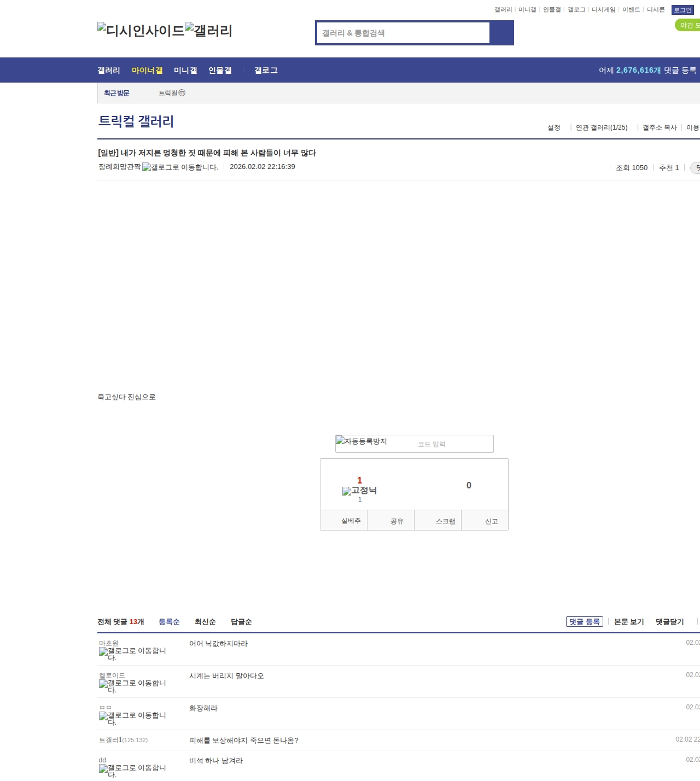Toggle 댓글닫기 to collapse comments
This screenshot has height=781, width=700.
(x=669, y=622)
